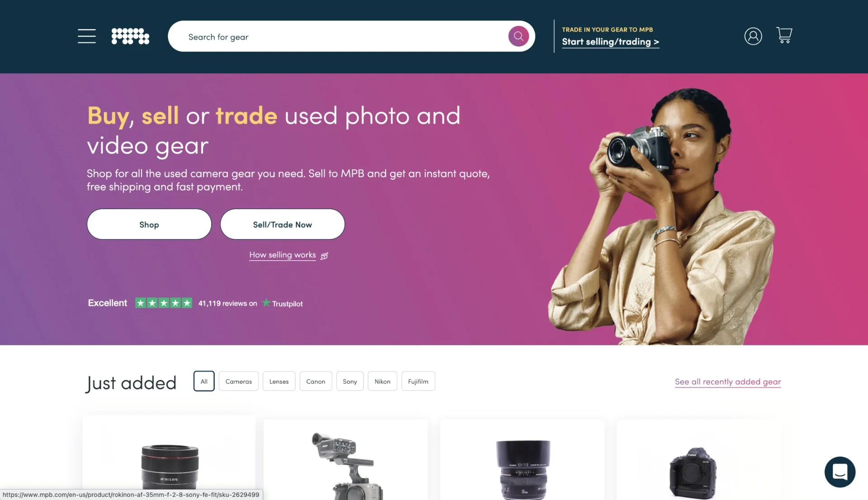Click the Trustpilot five-star rating
Viewport: 868px width, 500px height.
click(164, 303)
